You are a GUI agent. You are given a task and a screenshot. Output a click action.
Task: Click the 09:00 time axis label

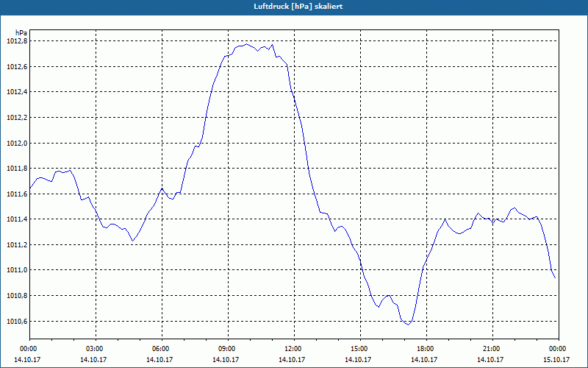click(x=226, y=349)
